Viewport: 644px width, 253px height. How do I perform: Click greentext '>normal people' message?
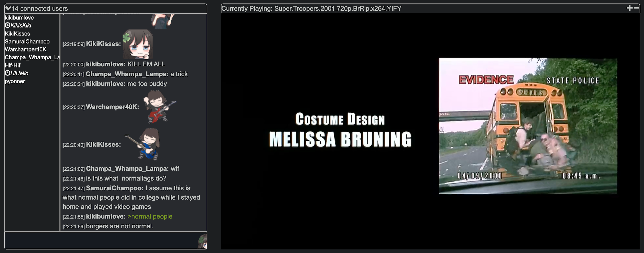(x=150, y=216)
